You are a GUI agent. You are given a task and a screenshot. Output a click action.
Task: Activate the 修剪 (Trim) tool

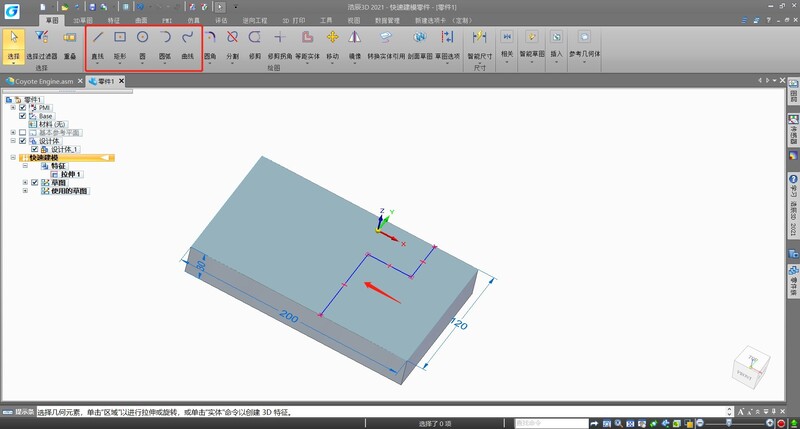255,44
